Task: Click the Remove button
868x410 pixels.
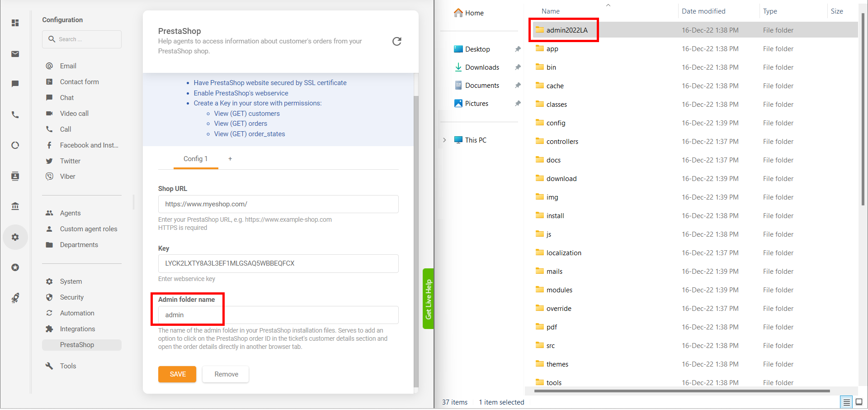Action: tap(226, 374)
